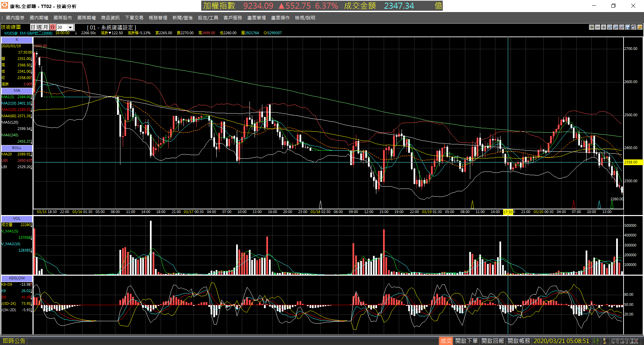The image size is (644, 345).
Task: Click the MA indicator panel header
Action: point(17,91)
